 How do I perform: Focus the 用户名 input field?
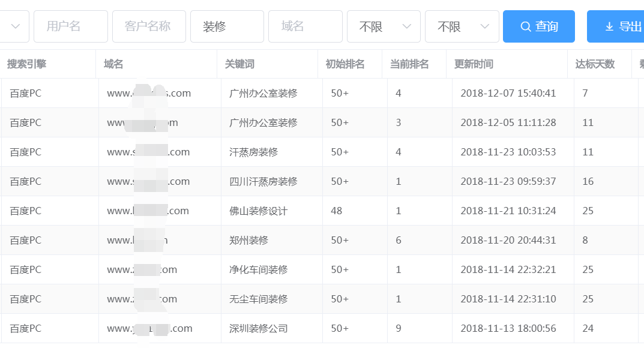coord(70,26)
